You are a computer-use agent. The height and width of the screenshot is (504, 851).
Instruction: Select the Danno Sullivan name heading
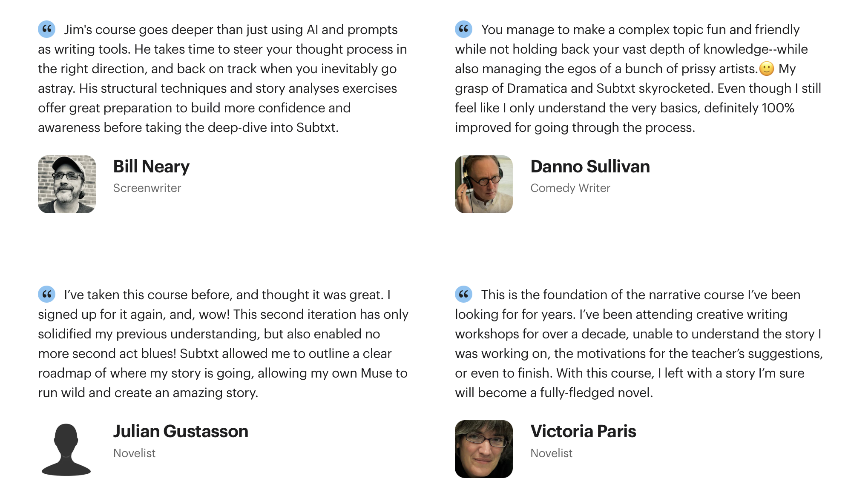tap(590, 166)
